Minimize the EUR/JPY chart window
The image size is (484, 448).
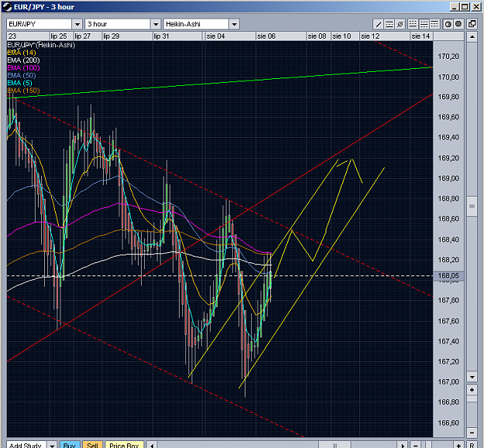click(455, 7)
